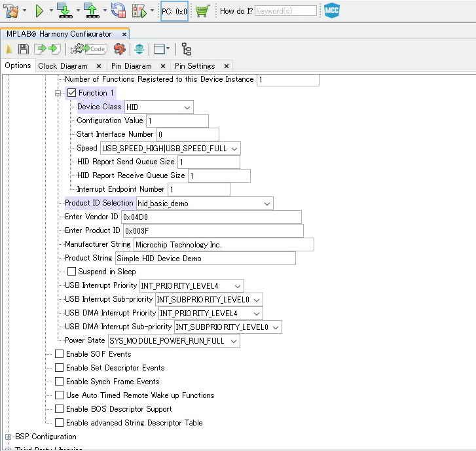The image size is (476, 451).
Task: Collapse the Function 1 tree node
Action: (58, 94)
